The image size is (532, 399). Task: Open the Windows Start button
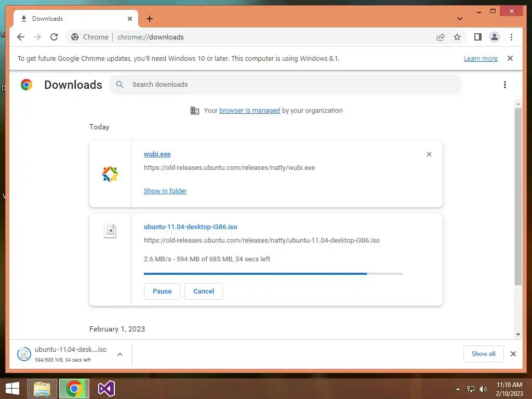click(x=12, y=389)
